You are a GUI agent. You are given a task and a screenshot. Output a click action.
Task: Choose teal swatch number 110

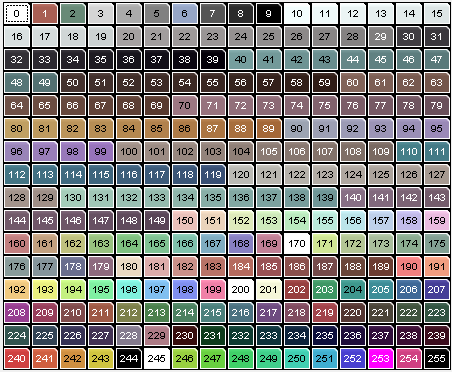[409, 151]
